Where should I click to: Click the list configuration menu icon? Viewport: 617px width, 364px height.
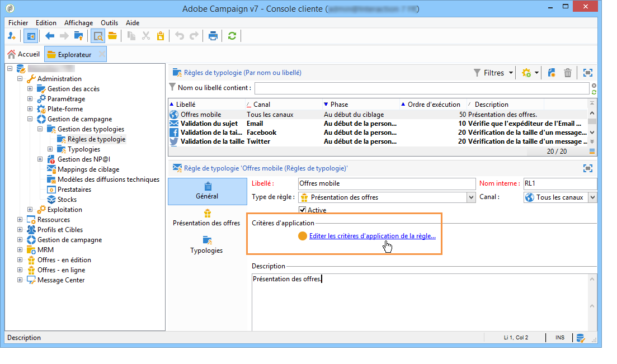(x=592, y=152)
